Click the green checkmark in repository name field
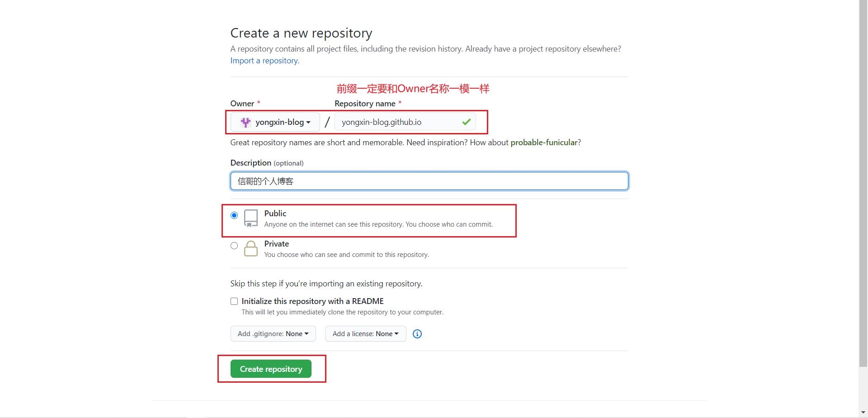 coord(467,122)
